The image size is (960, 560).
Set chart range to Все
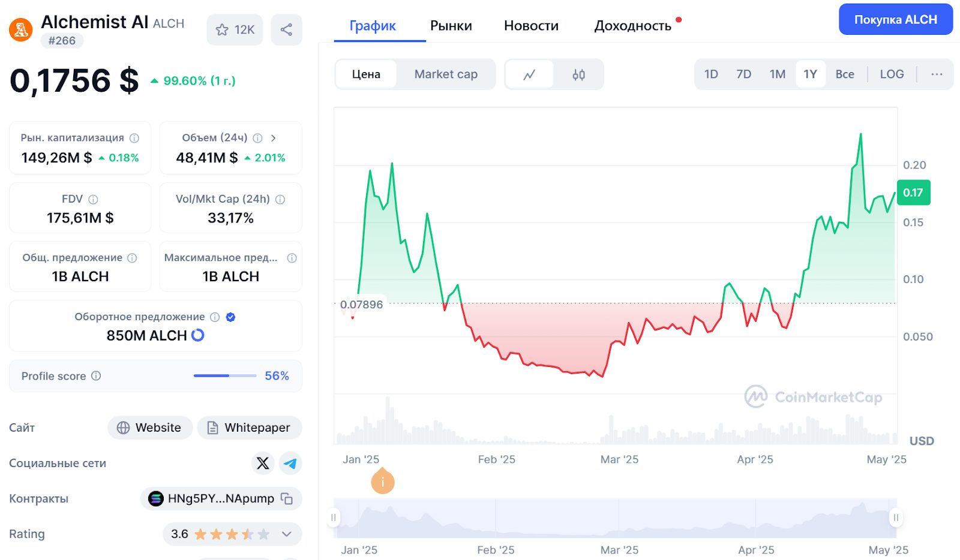845,74
